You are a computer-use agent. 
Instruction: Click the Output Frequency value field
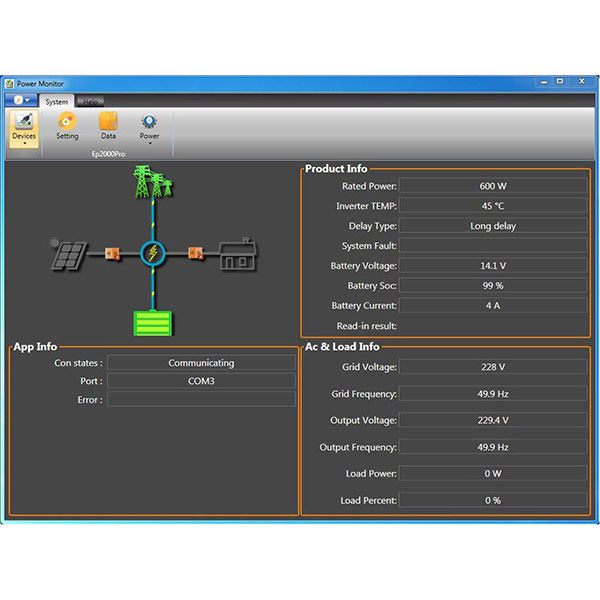point(493,447)
